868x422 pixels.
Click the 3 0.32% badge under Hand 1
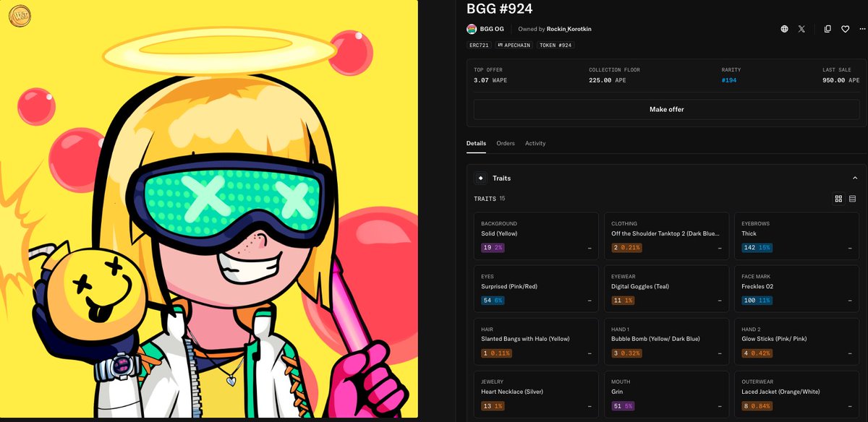tap(626, 353)
